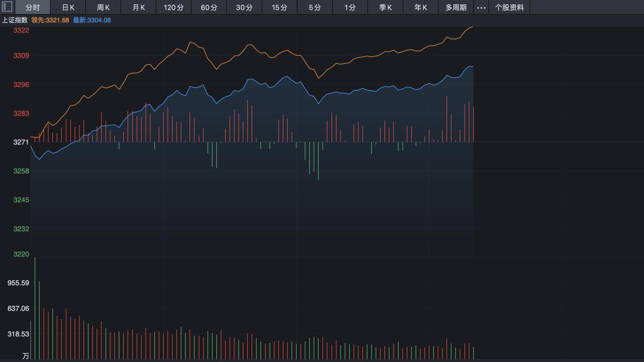The height and width of the screenshot is (362, 644).
Task: Open the 个股资料 stock info page
Action: pos(509,7)
